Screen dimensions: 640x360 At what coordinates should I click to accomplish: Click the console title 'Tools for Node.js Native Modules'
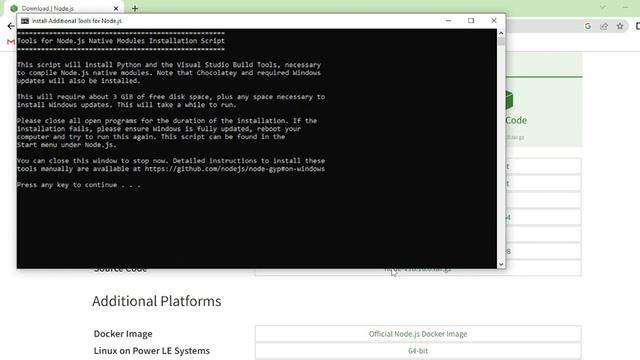[121, 41]
